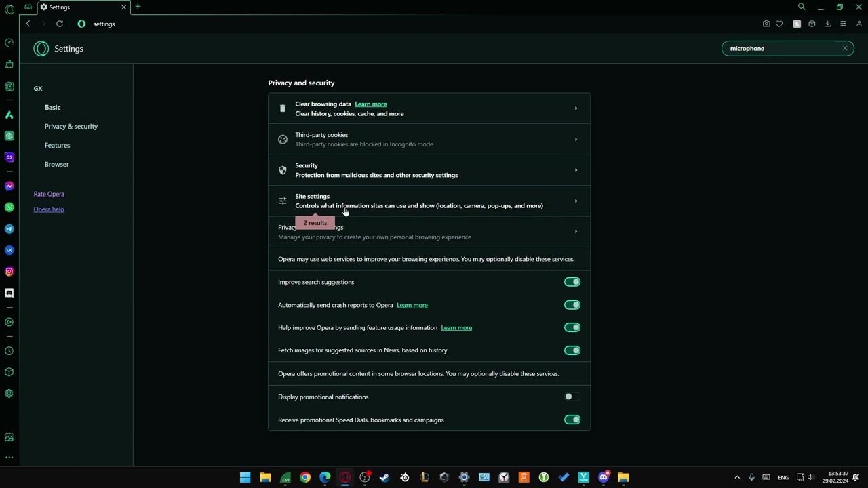868x488 pixels.
Task: Toggle Improve search suggestions
Action: click(572, 282)
